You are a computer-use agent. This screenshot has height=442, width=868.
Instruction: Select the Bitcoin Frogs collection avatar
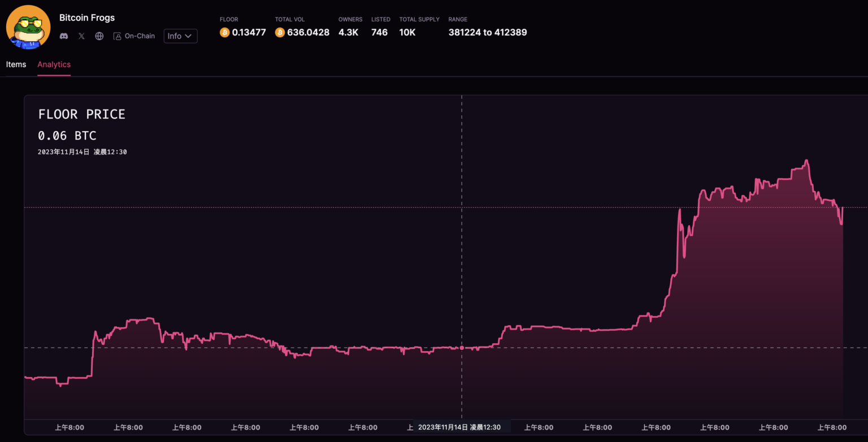point(28,27)
